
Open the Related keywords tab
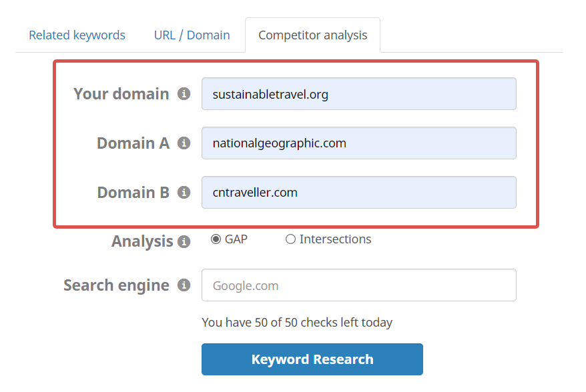pyautogui.click(x=77, y=35)
